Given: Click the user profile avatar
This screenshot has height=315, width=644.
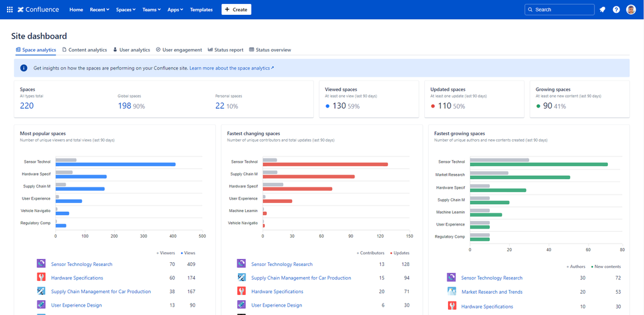Looking at the screenshot, I should (631, 10).
